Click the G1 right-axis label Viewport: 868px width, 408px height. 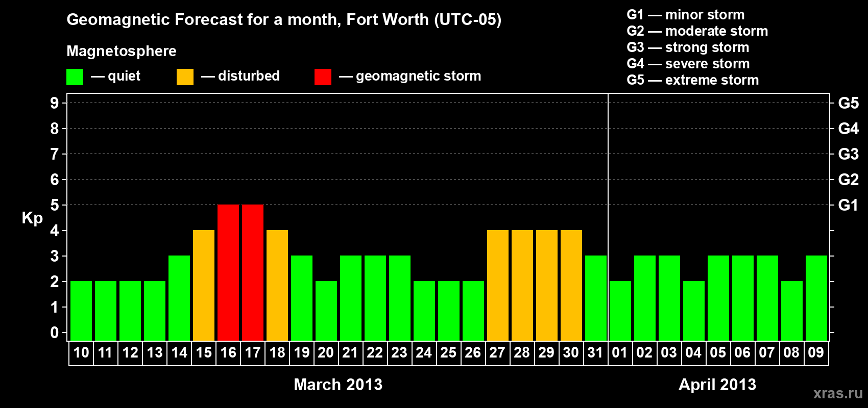point(849,205)
